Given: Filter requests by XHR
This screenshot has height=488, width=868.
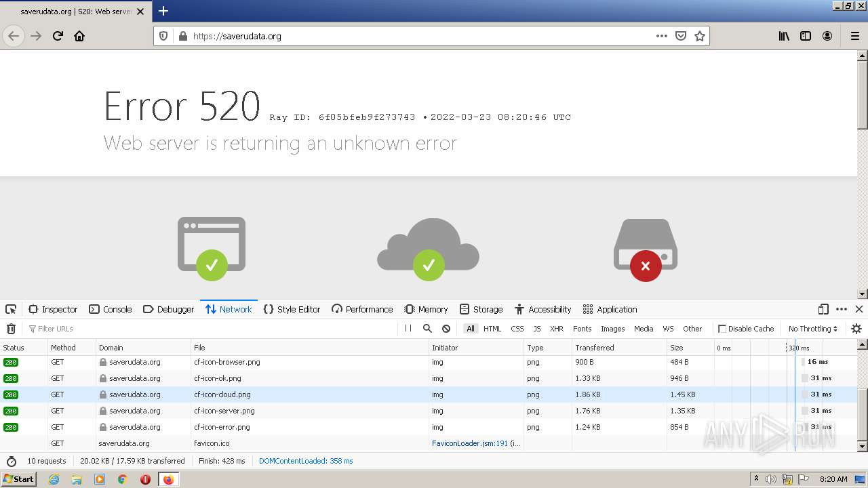Looking at the screenshot, I should (x=557, y=329).
